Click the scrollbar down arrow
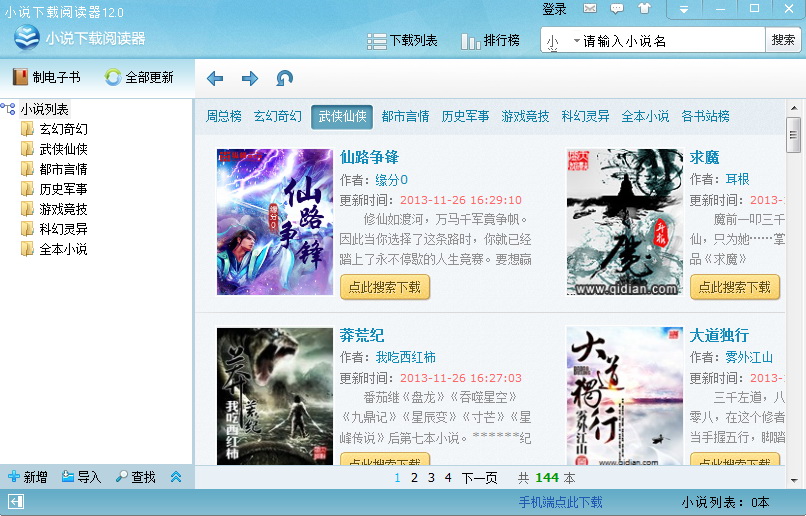 [794, 481]
